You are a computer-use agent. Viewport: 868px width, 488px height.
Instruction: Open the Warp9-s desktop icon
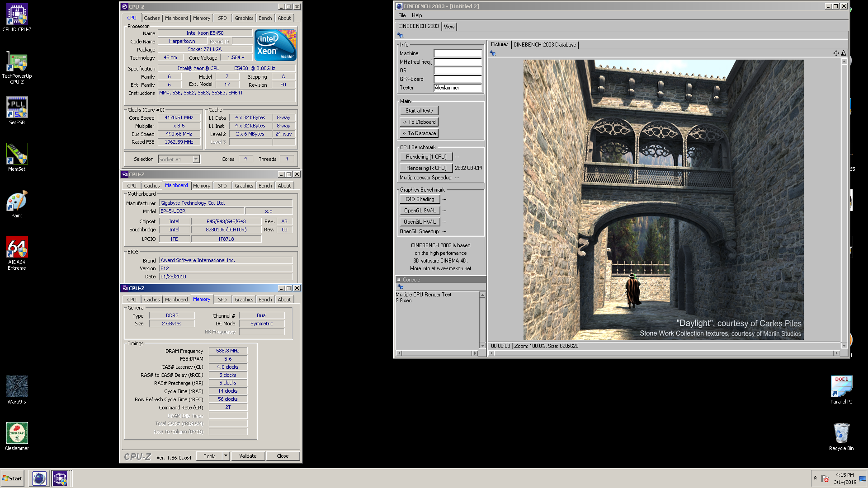coord(17,389)
